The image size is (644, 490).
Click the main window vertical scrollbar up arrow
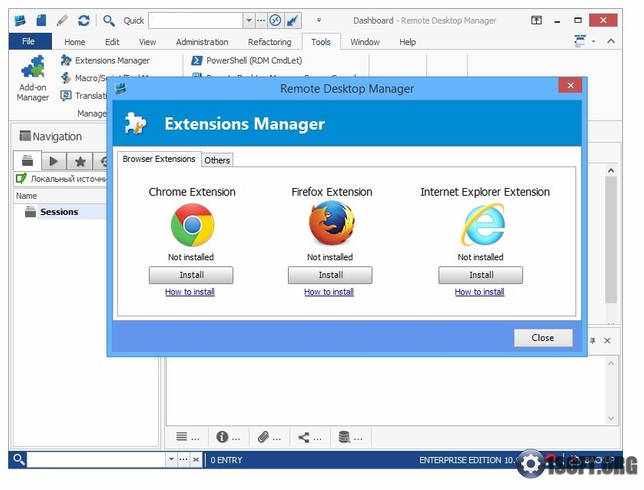pyautogui.click(x=611, y=171)
